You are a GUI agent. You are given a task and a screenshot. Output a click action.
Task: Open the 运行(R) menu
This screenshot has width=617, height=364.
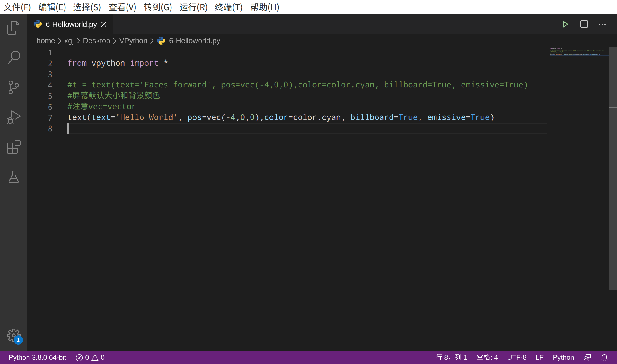pos(193,7)
